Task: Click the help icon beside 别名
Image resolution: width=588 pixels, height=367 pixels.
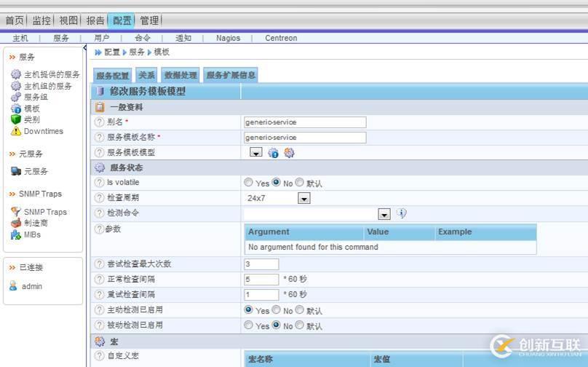Action: (99, 122)
